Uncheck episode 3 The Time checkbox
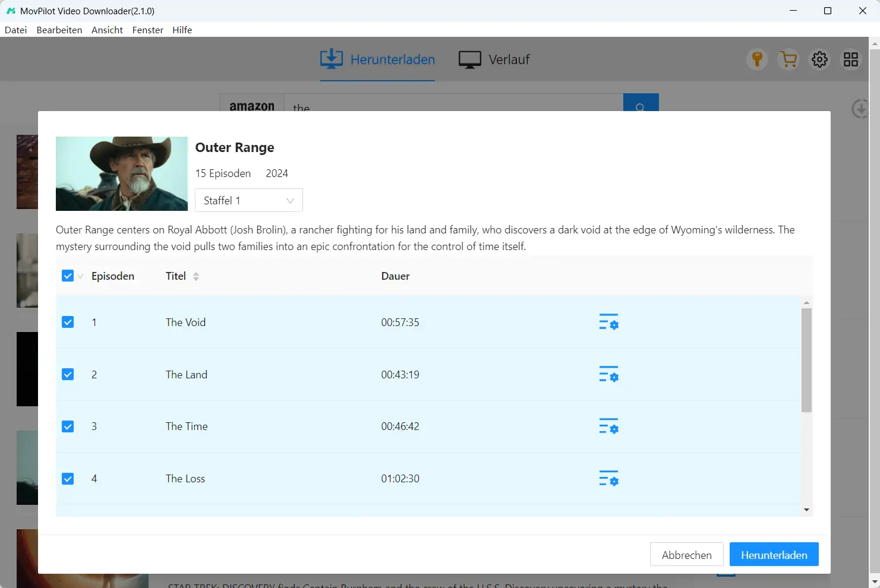880x588 pixels. [68, 426]
